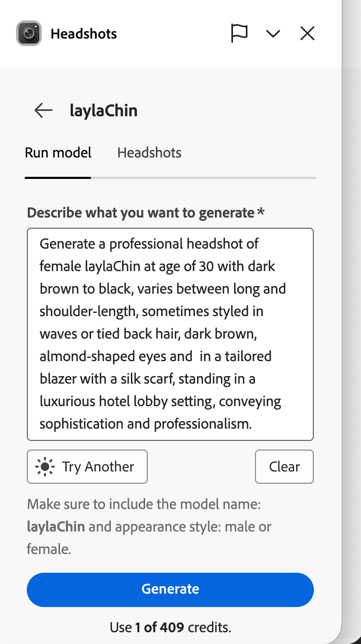Screen dimensions: 361x644
Task: Close the Headshots panel
Action: (307, 33)
